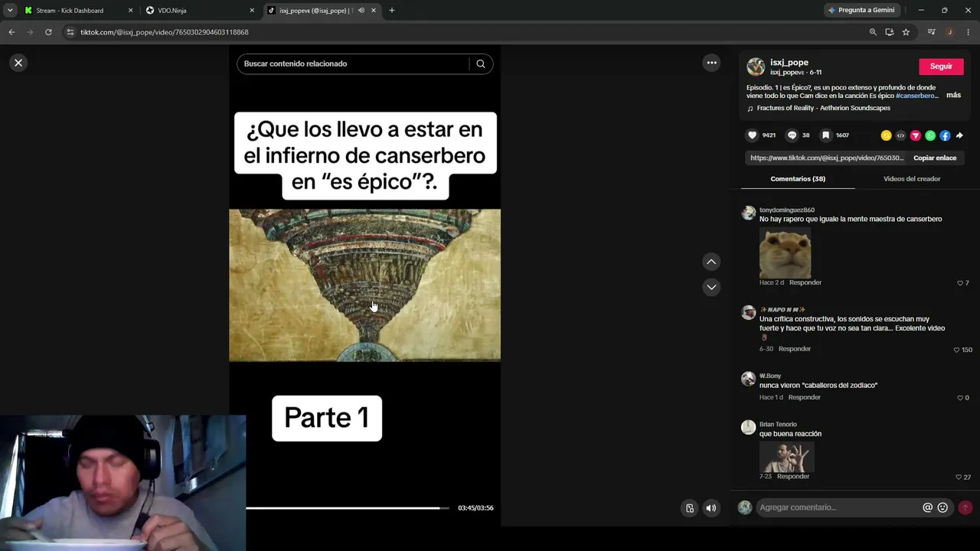Like Brian Tenorio's comment
Screen dimensions: 980x551
coord(959,477)
